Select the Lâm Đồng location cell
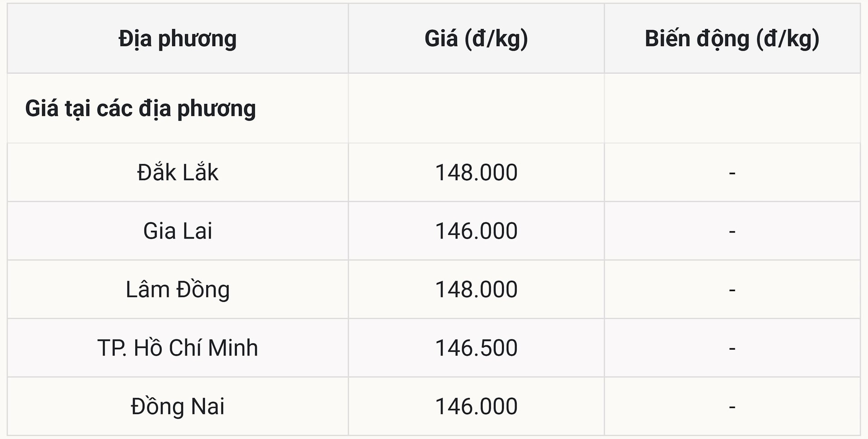Viewport: 868px width, 439px height. 178,290
